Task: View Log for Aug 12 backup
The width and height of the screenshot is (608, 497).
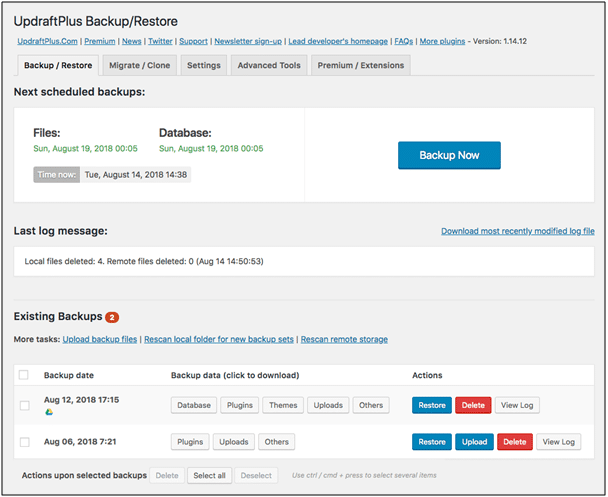Action: pyautogui.click(x=517, y=405)
